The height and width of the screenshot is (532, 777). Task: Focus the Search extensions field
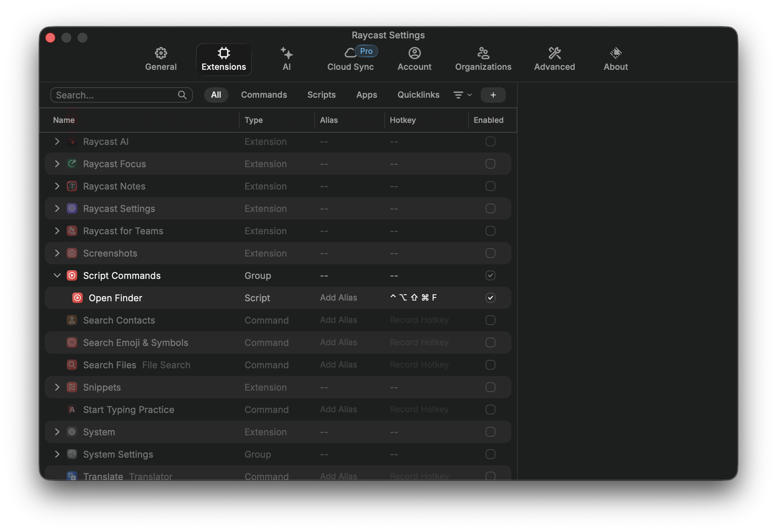point(121,95)
